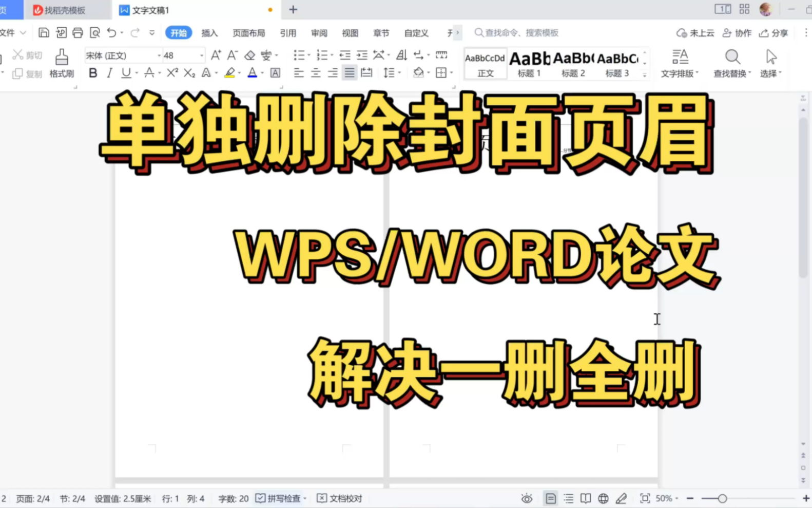Viewport: 812px width, 508px height.
Task: Switch to Web layout (globe) view in status bar
Action: point(603,498)
